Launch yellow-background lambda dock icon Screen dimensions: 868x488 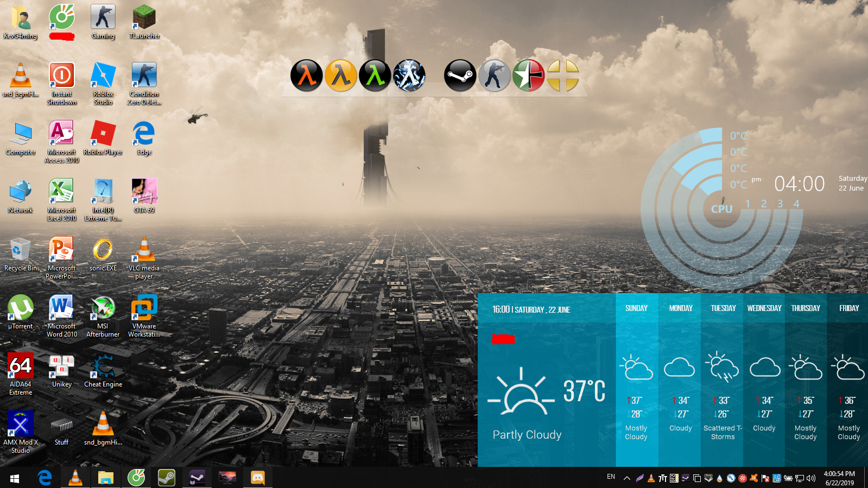341,75
